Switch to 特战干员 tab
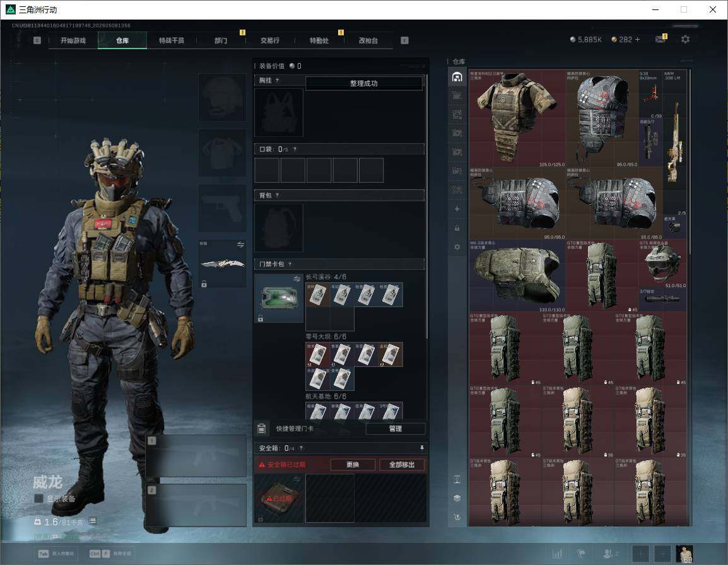 tap(172, 40)
